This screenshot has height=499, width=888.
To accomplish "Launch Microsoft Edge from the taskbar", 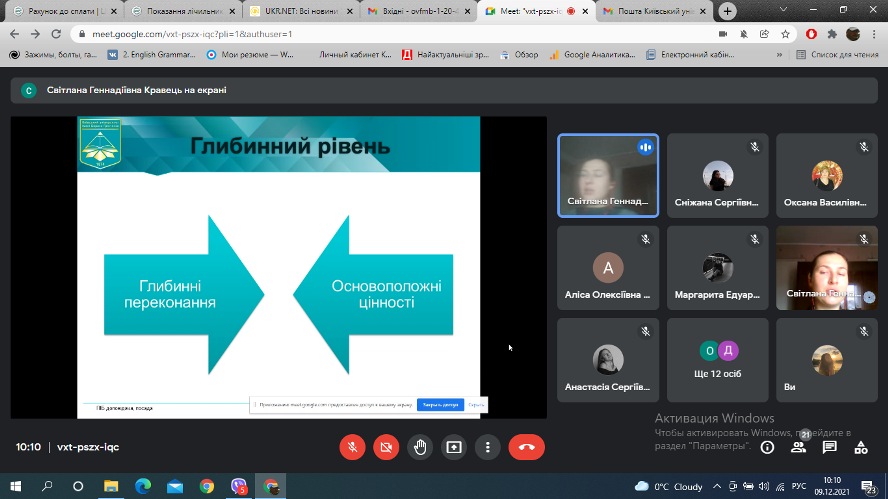I will pyautogui.click(x=143, y=486).
